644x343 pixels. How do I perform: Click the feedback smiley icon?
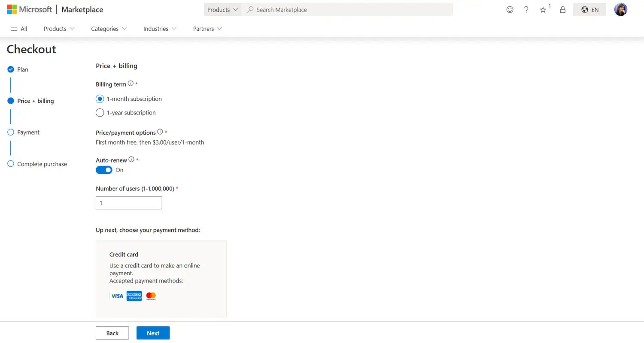(510, 9)
